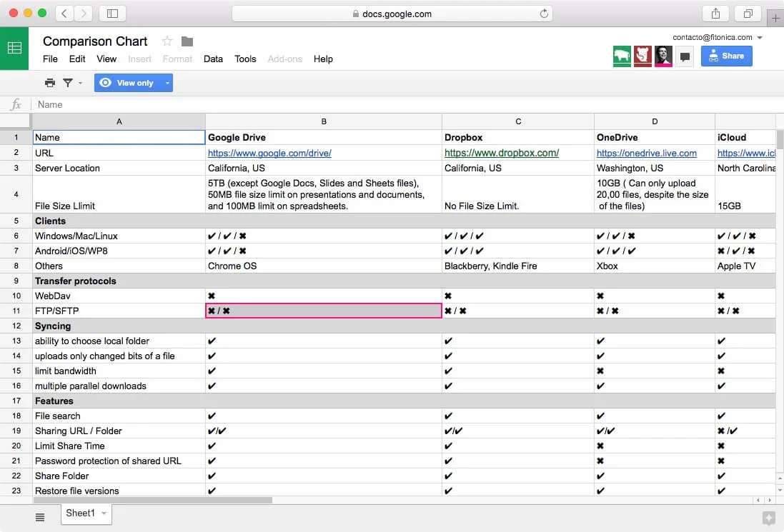Toggle Safari's sidebar button
This screenshot has height=532, width=784.
pos(112,14)
